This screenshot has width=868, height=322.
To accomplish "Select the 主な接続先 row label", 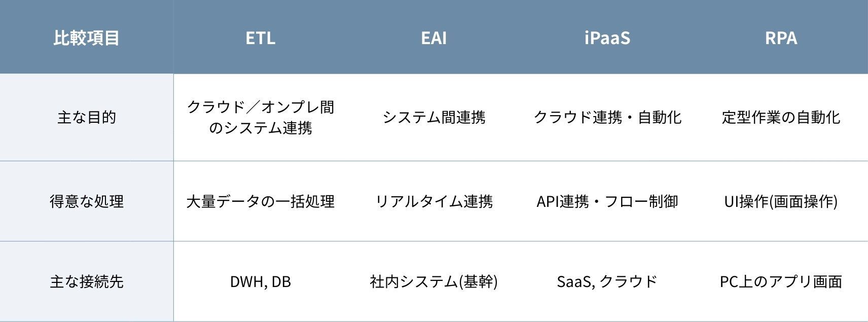I will tap(86, 282).
